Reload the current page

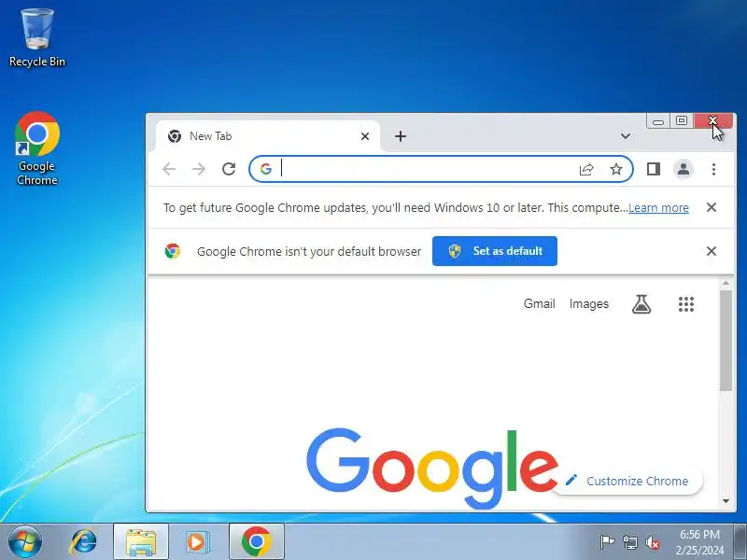(x=229, y=169)
